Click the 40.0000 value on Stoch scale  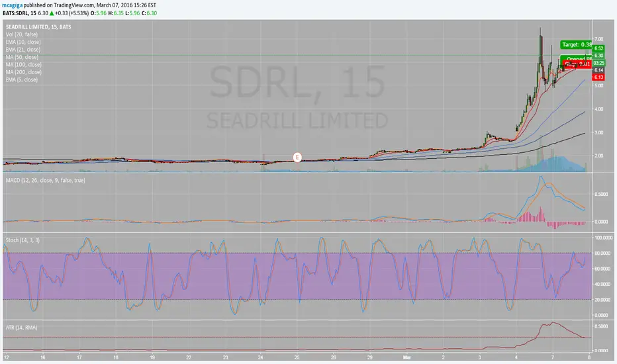point(602,284)
